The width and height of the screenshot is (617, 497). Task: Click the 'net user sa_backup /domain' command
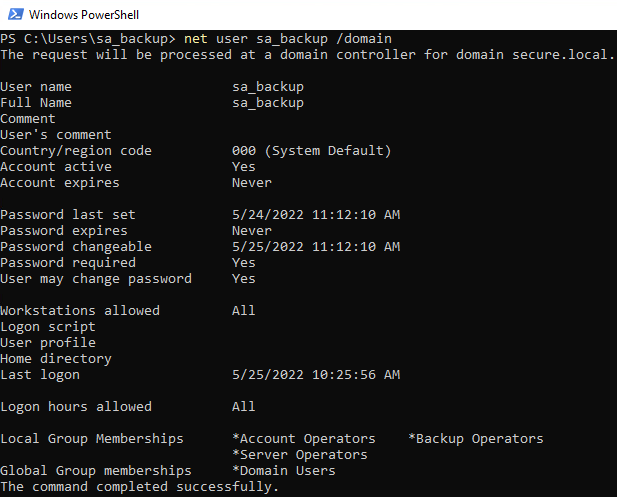click(x=288, y=39)
